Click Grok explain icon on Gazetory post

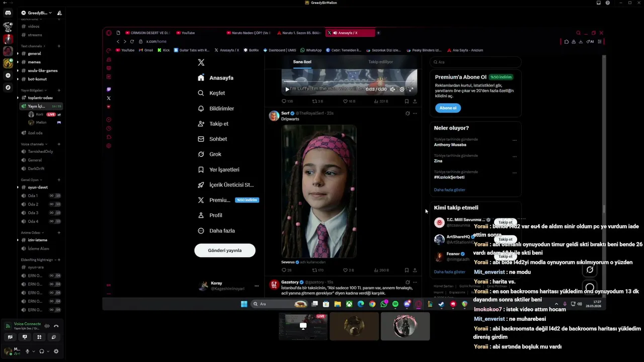click(x=408, y=282)
